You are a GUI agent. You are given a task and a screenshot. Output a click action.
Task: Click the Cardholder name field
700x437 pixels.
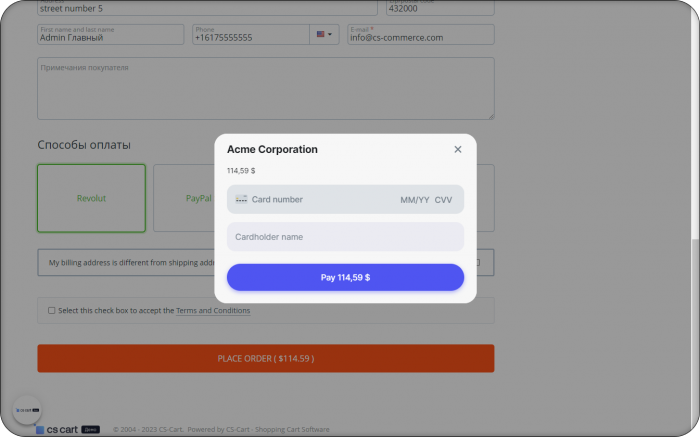tap(345, 237)
